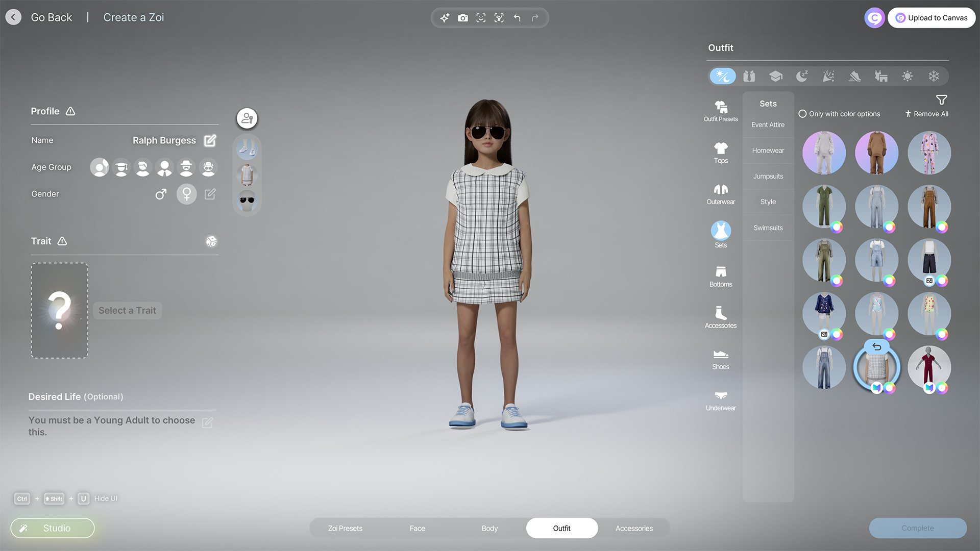This screenshot has height=551, width=980.
Task: Open the outfit filter funnel icon
Action: click(941, 99)
